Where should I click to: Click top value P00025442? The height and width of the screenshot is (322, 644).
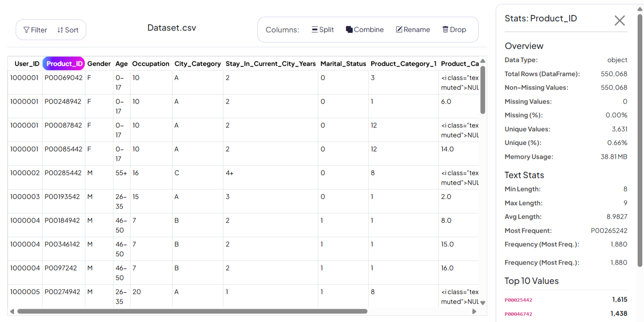coord(518,300)
